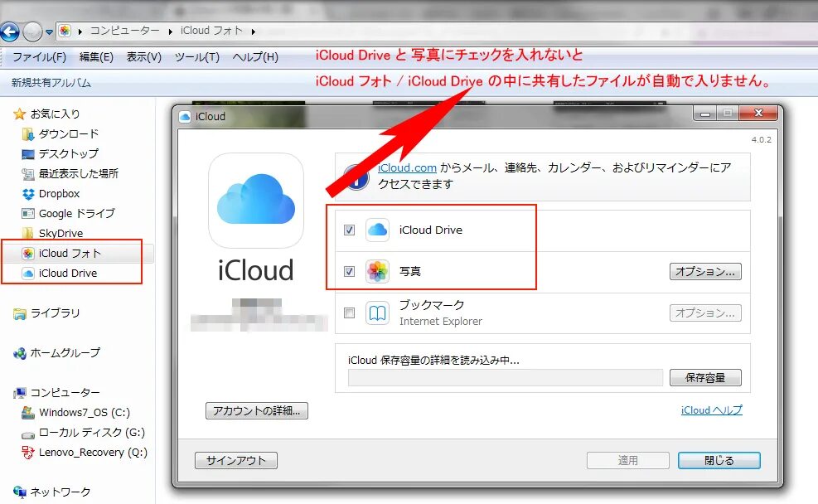Image resolution: width=818 pixels, height=504 pixels.
Task: Click the ブックマーク book icon
Action: (377, 313)
